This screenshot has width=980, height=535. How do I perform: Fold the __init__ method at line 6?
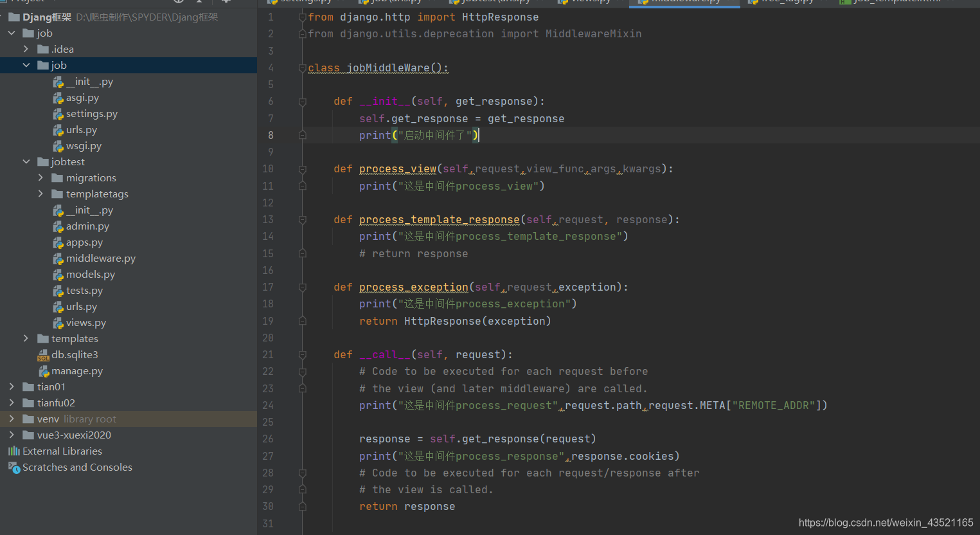[302, 102]
